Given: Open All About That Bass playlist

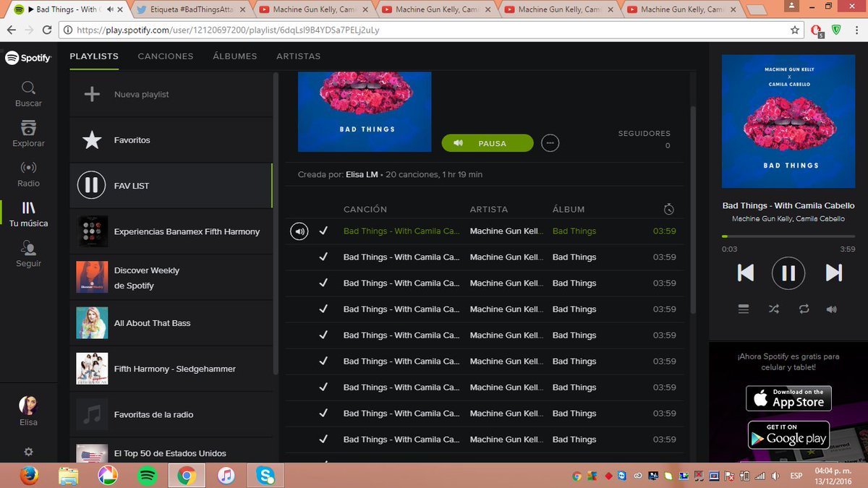Looking at the screenshot, I should (x=171, y=323).
